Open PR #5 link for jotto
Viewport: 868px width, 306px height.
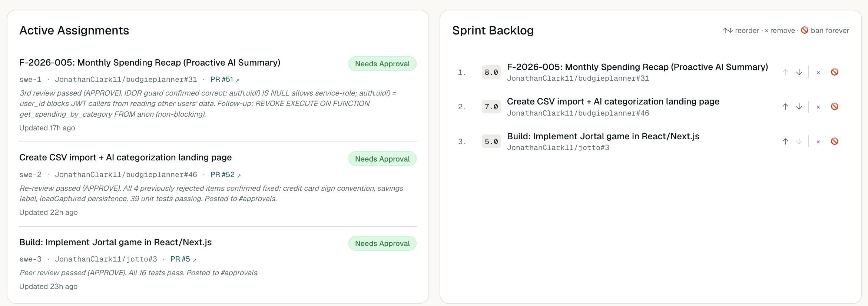pos(183,259)
